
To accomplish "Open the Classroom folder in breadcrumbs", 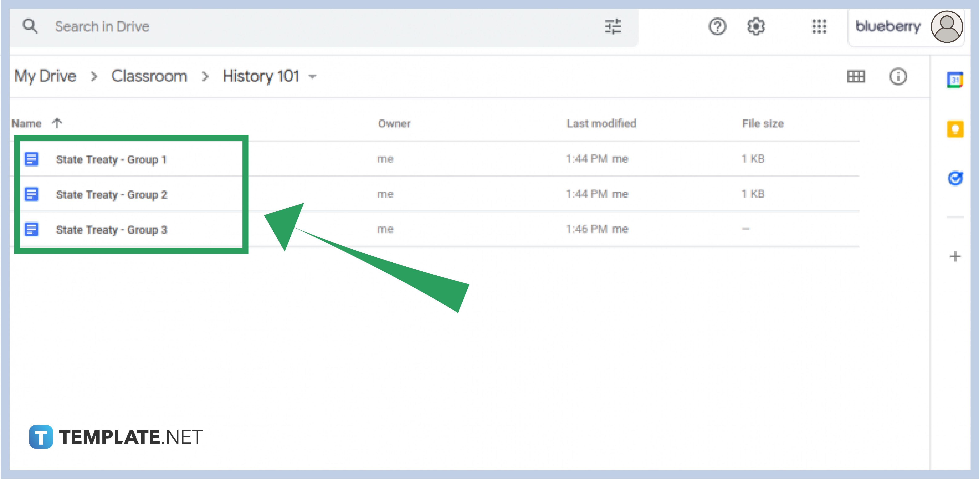I will click(x=149, y=76).
